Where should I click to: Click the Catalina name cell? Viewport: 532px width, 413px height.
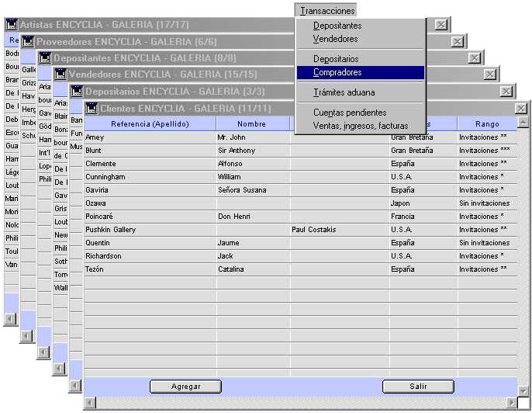[253, 269]
